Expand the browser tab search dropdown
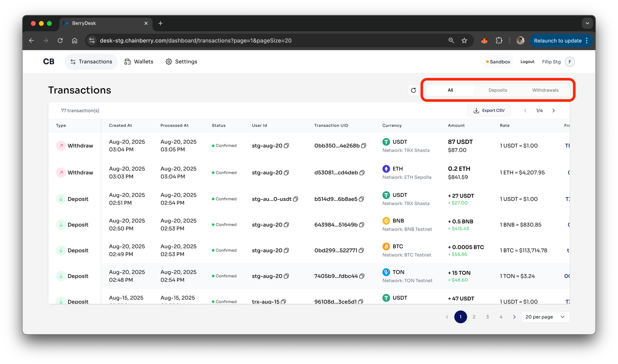 point(587,23)
